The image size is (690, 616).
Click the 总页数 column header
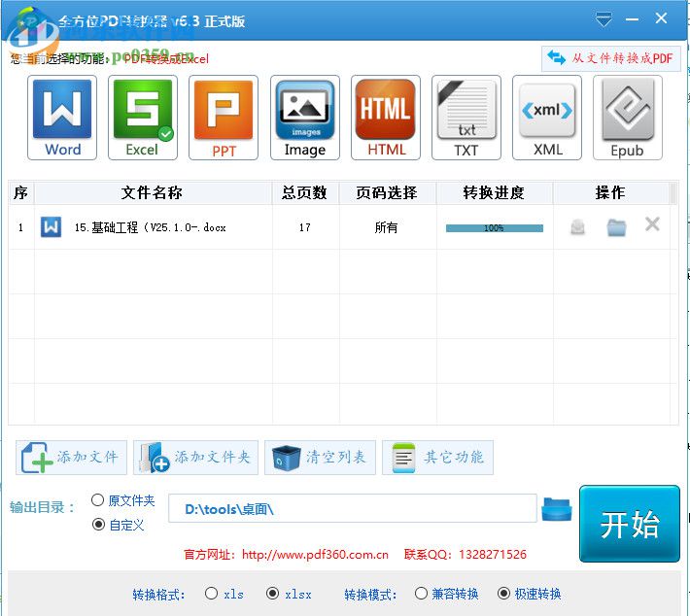point(304,192)
